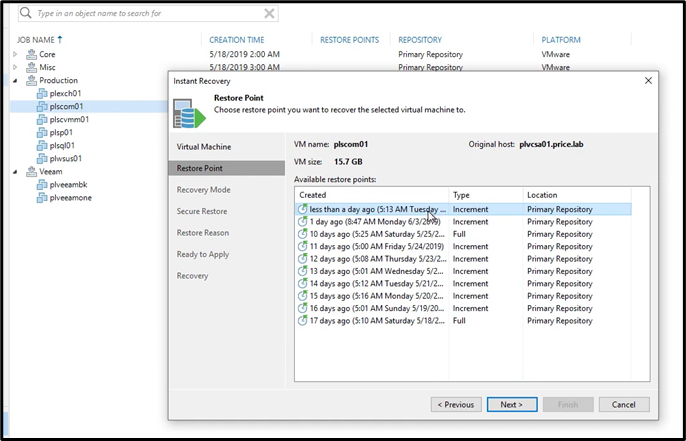
Task: Click restore point icon for 15 days ago
Action: point(302,296)
